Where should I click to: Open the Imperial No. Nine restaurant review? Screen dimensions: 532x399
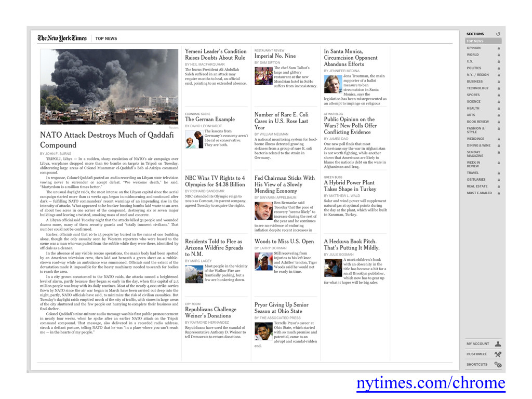(x=275, y=56)
